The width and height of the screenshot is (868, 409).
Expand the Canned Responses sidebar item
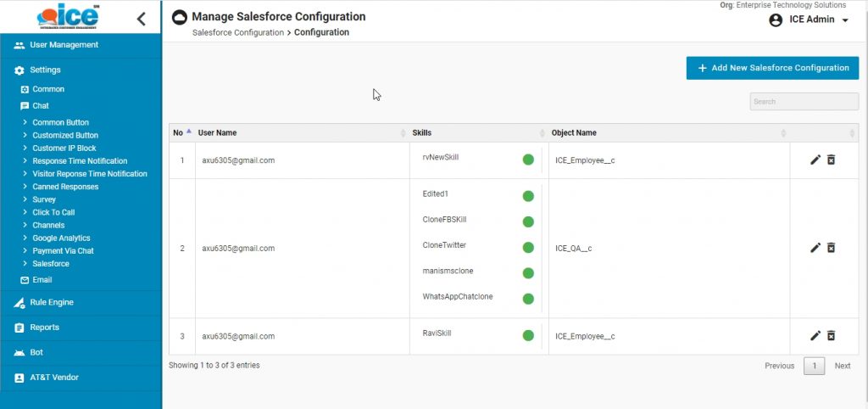pos(64,187)
